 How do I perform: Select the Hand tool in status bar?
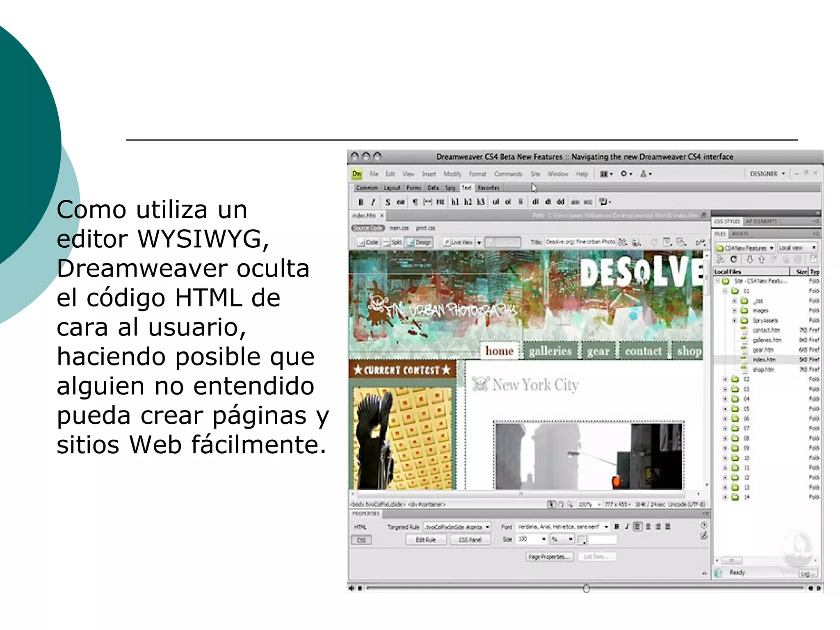point(561,504)
